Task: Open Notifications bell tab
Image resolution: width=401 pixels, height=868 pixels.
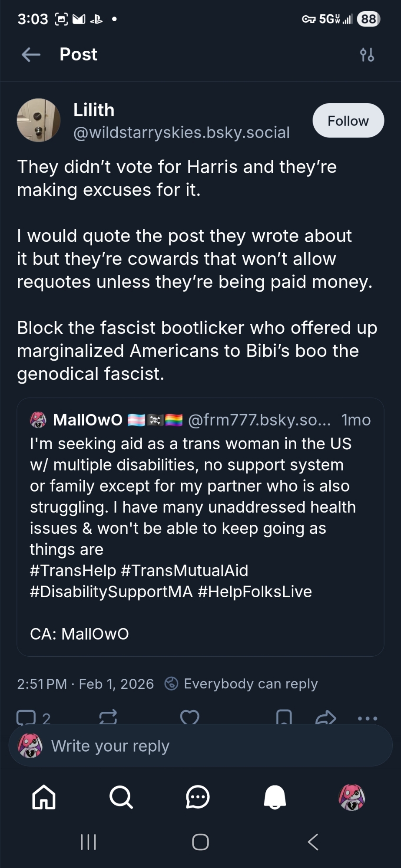Action: pos(275,797)
